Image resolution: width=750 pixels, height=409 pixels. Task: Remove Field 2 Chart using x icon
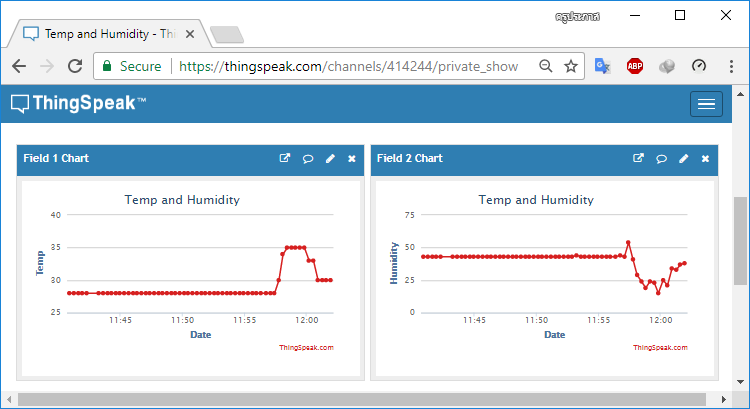tap(705, 158)
